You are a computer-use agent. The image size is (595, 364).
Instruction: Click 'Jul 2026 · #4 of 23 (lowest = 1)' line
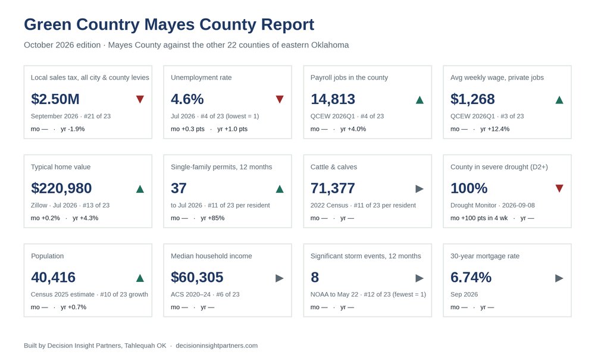(215, 116)
